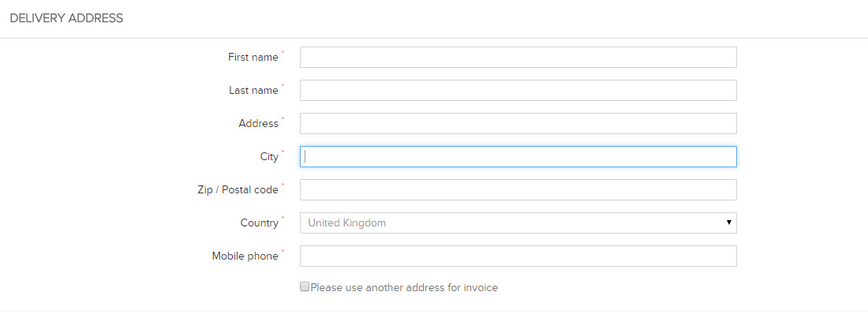The image size is (868, 318).
Task: Click the Mobile phone input field
Action: tap(518, 256)
